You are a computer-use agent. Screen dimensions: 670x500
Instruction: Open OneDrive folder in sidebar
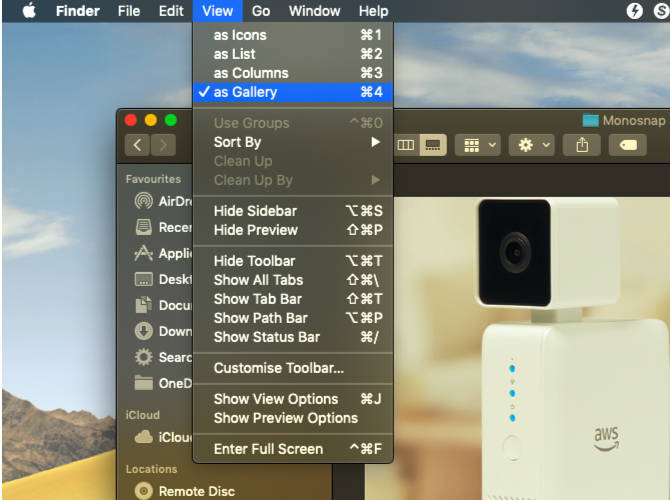coord(163,383)
